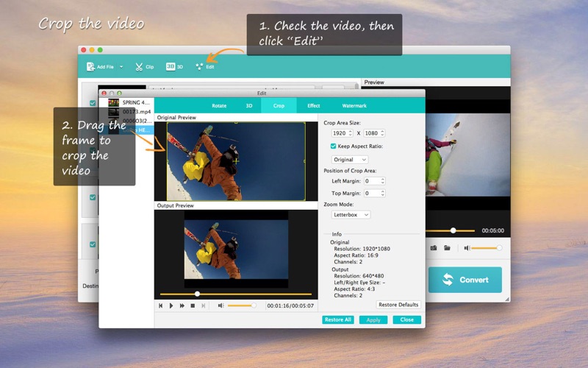Click the Original Resolution: 1920*1080 text
The image size is (588, 368).
tap(362, 249)
